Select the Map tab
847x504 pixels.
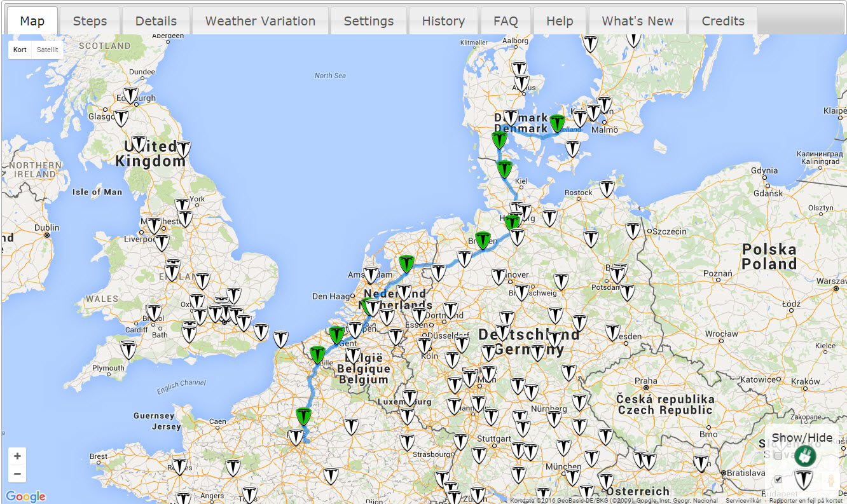click(32, 21)
